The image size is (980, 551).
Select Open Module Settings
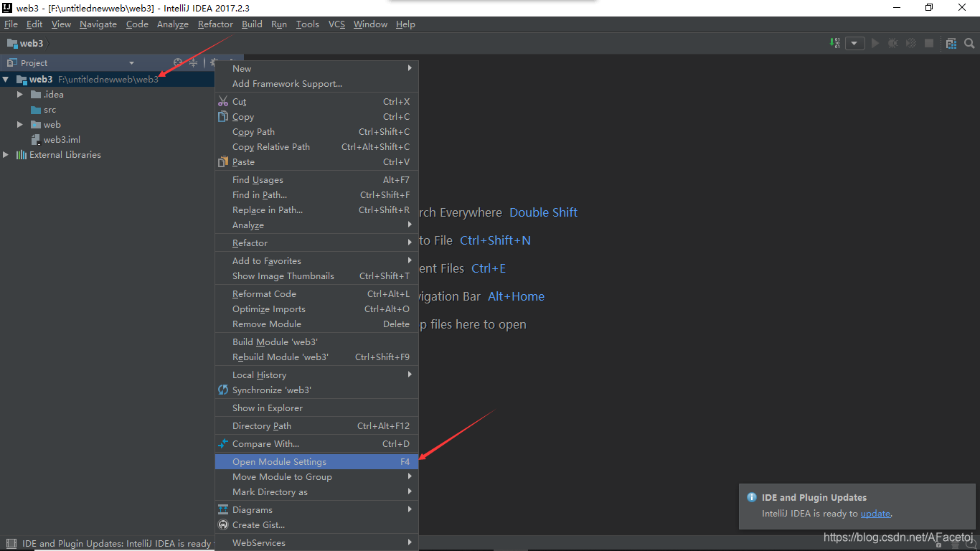click(316, 462)
